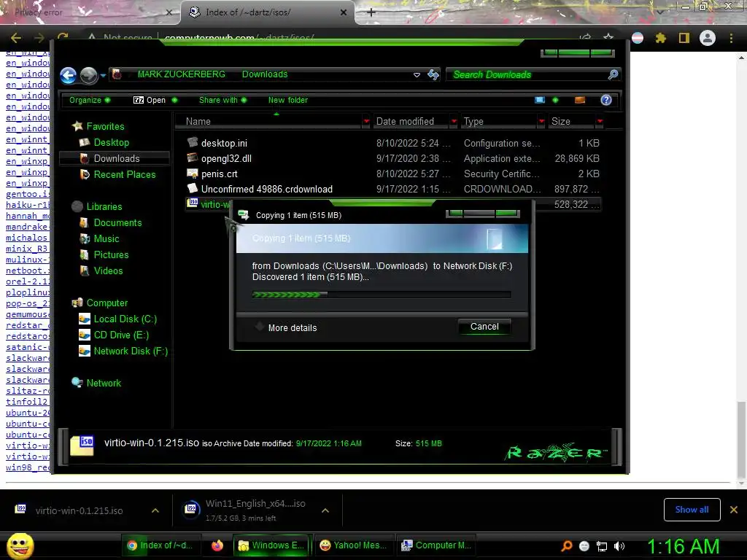Click Show all downloads
The image size is (747, 560).
coord(692,510)
